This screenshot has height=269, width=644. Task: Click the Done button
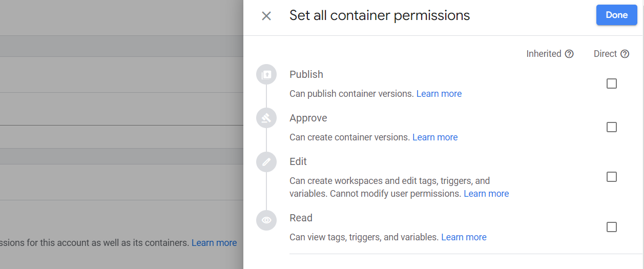point(617,15)
